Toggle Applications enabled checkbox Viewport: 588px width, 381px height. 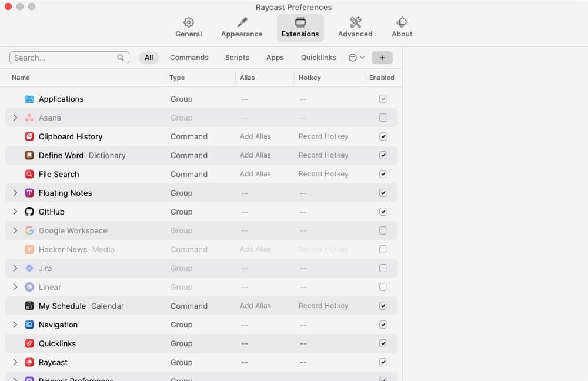click(383, 99)
